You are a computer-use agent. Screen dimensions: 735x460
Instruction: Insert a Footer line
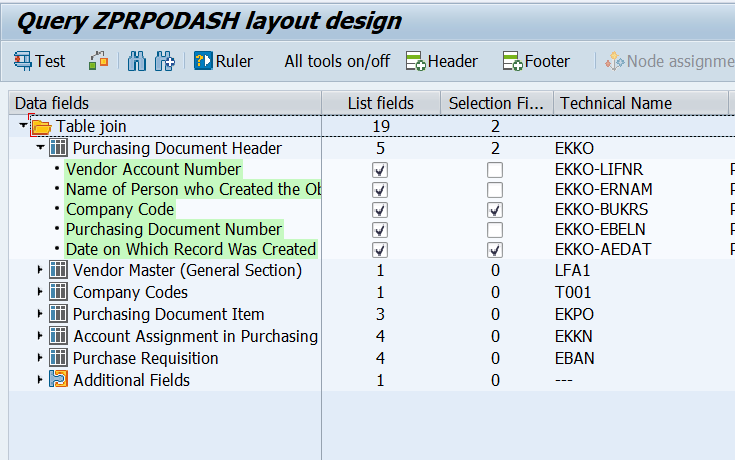pyautogui.click(x=536, y=61)
